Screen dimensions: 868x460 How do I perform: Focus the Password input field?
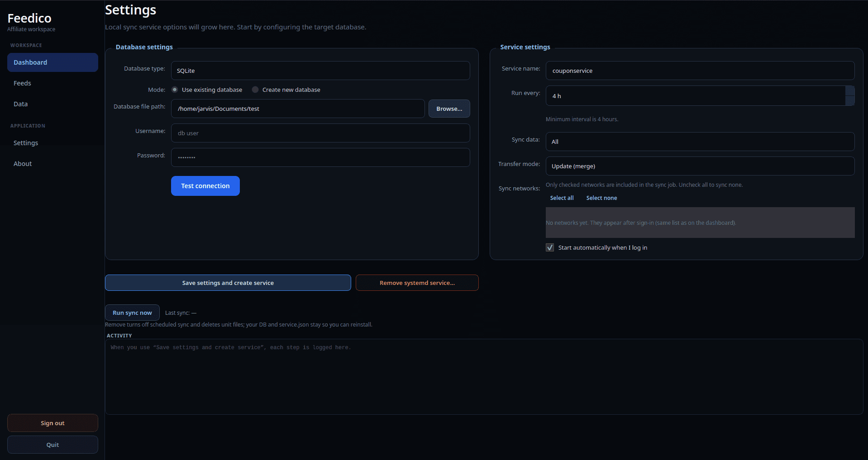[320, 157]
